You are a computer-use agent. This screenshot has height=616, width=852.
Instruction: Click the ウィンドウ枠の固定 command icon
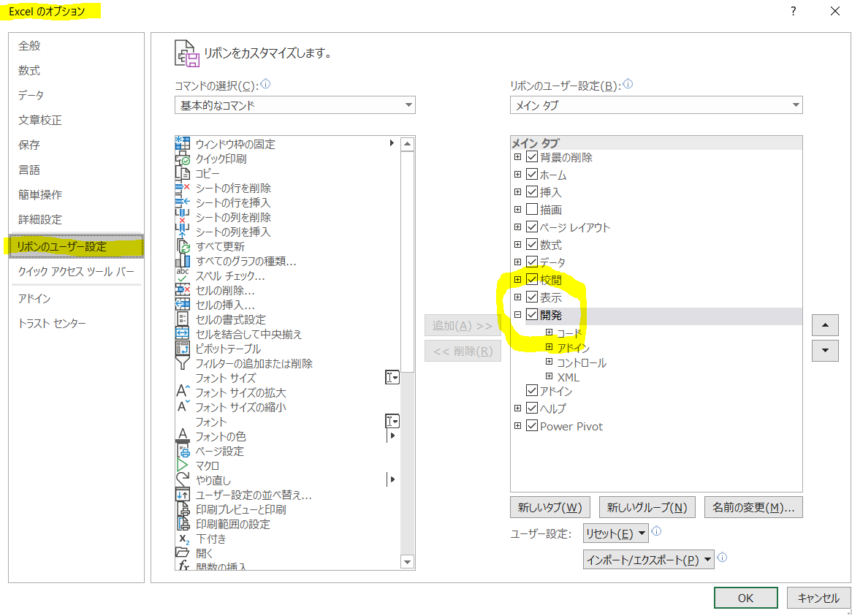click(x=183, y=143)
